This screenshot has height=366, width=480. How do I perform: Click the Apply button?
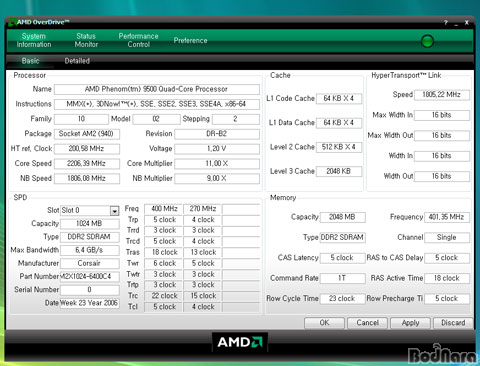(x=410, y=323)
